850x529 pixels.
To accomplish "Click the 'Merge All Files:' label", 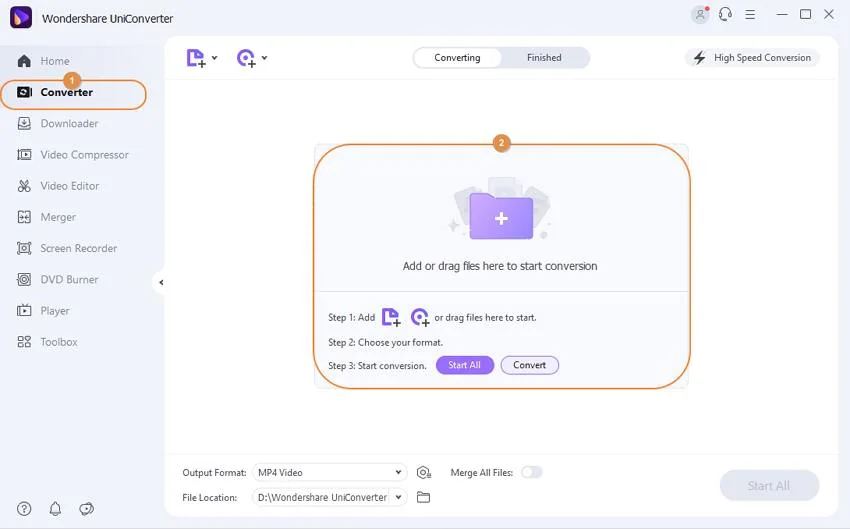I will tap(481, 473).
